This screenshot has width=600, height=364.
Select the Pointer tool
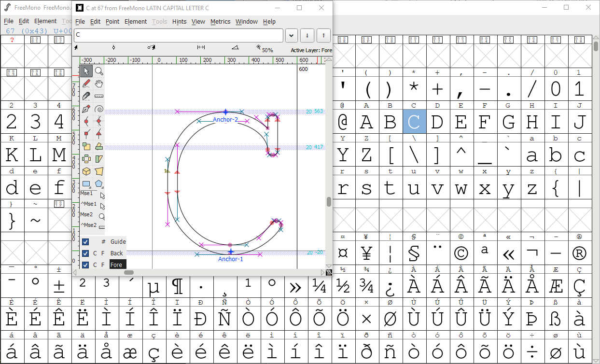click(86, 71)
